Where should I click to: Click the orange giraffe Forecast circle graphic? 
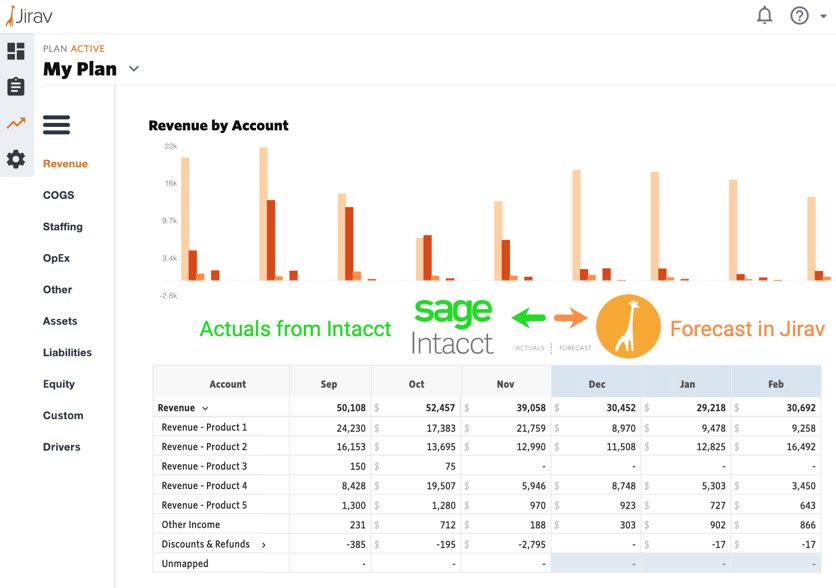pyautogui.click(x=628, y=326)
